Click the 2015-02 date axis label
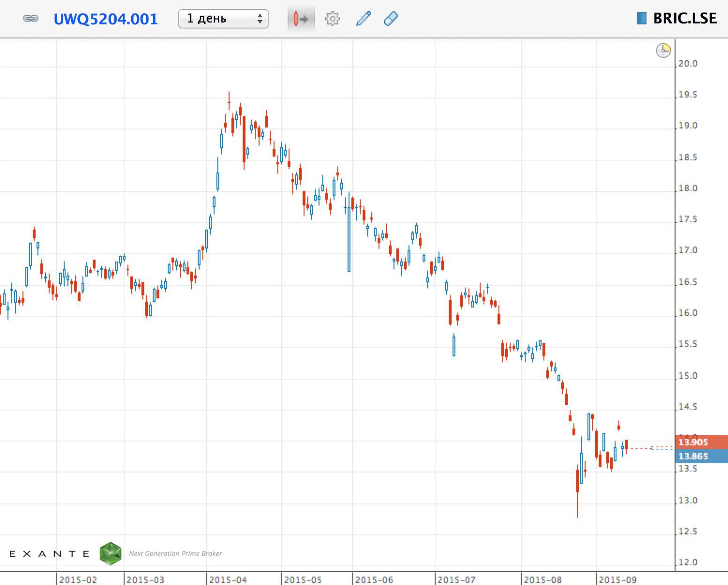 tap(78, 580)
